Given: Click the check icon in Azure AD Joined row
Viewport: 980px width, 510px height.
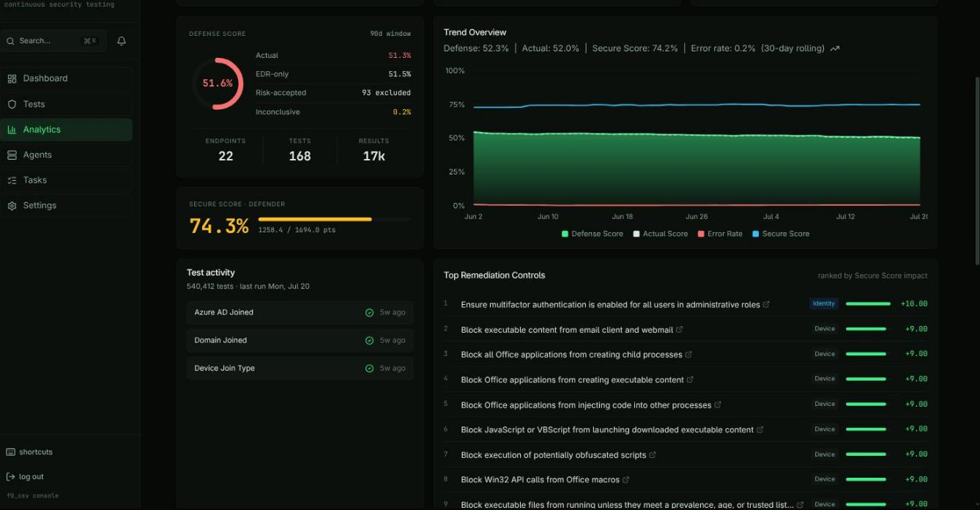Looking at the screenshot, I should click(370, 313).
